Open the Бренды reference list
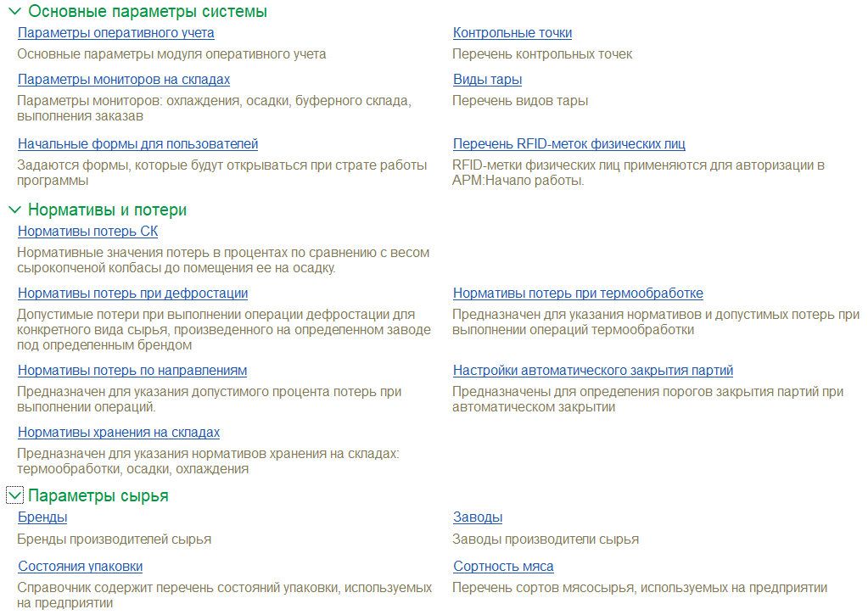 42,517
